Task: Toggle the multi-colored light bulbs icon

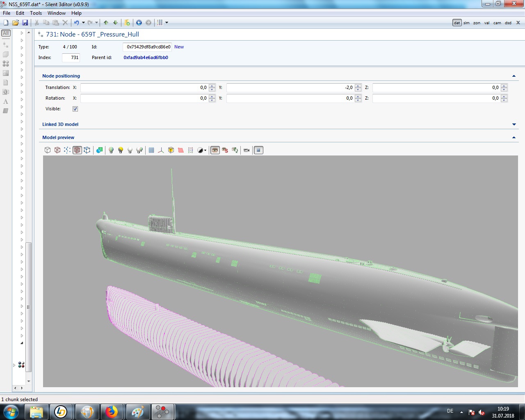Action: 139,150
